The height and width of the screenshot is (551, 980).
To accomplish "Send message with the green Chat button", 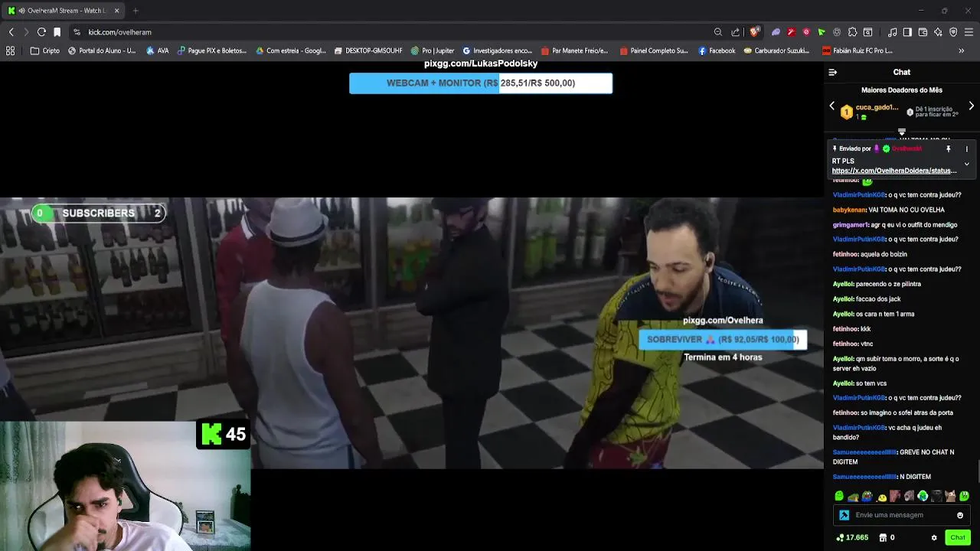I will point(958,537).
